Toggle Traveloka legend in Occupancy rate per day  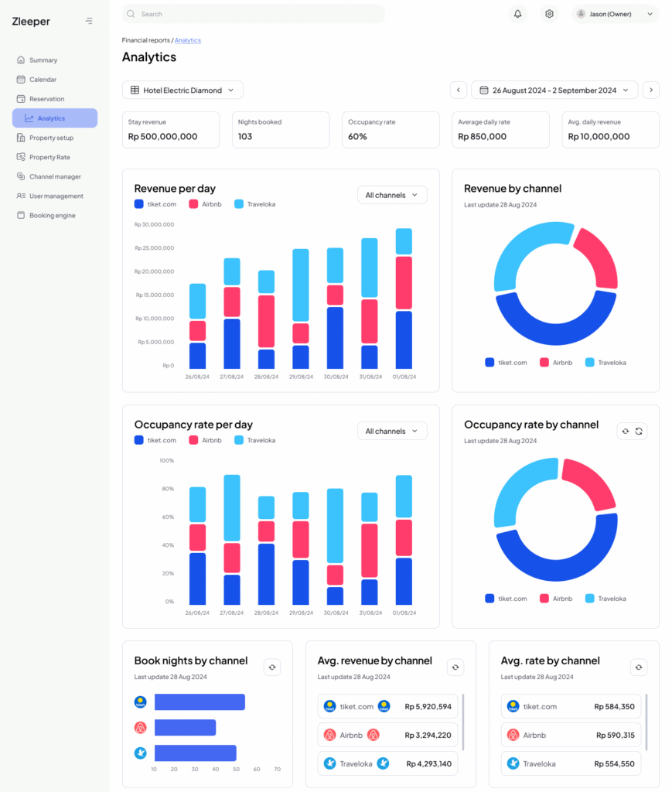254,440
